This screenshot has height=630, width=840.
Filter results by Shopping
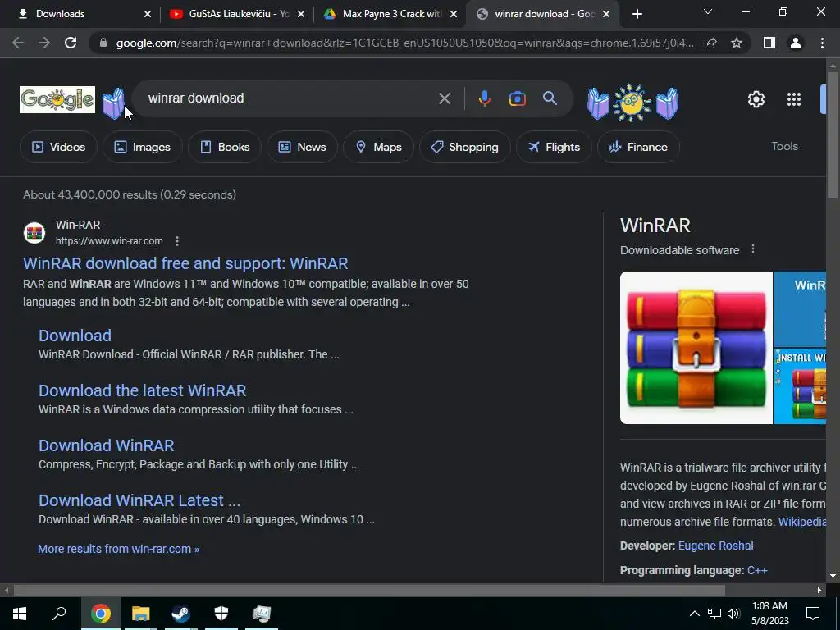click(464, 147)
